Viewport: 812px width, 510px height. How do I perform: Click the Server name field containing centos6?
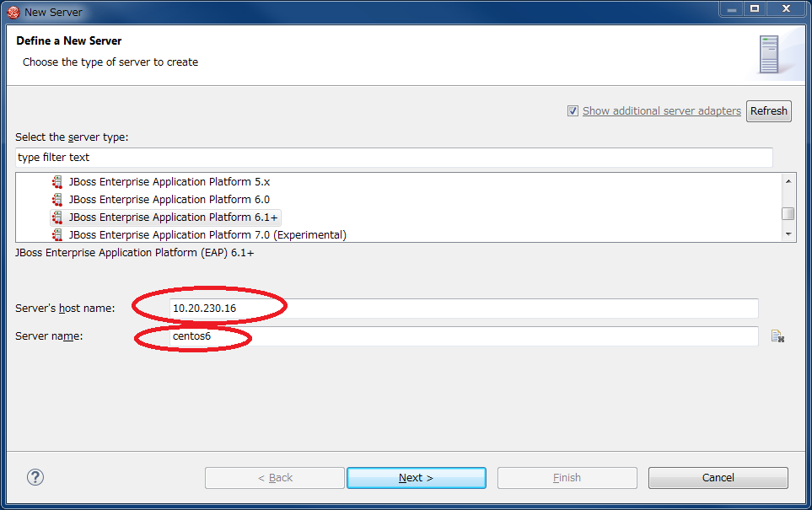tap(464, 336)
